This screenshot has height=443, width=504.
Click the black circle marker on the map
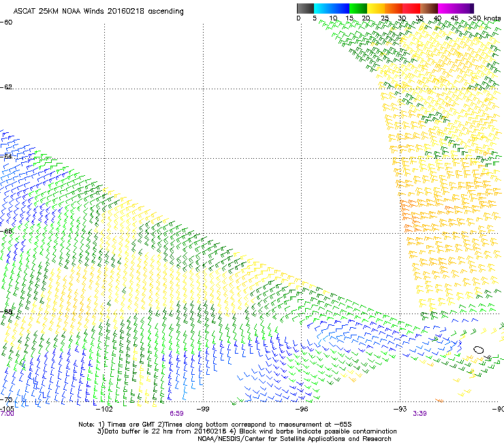(478, 350)
